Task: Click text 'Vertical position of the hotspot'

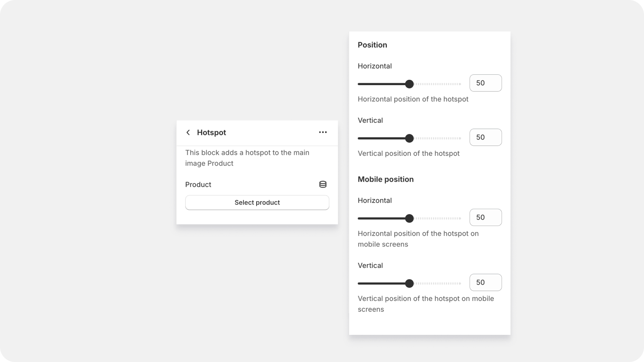Action: click(409, 154)
